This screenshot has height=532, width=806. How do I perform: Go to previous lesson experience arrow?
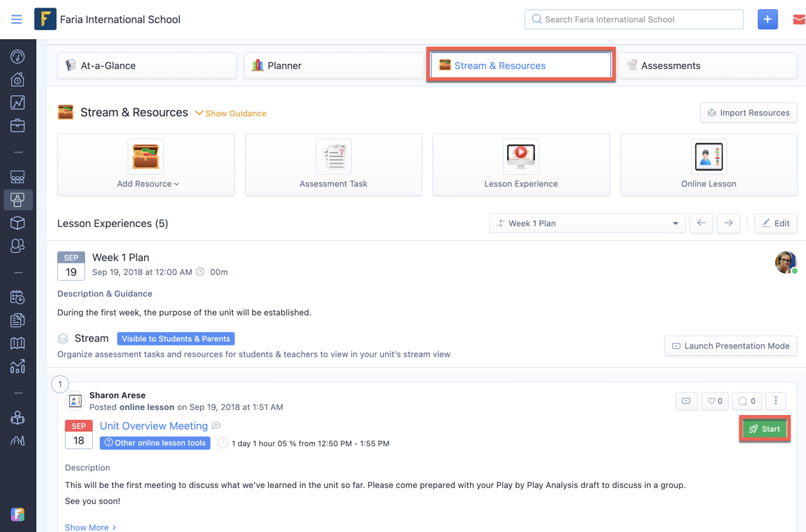point(701,223)
